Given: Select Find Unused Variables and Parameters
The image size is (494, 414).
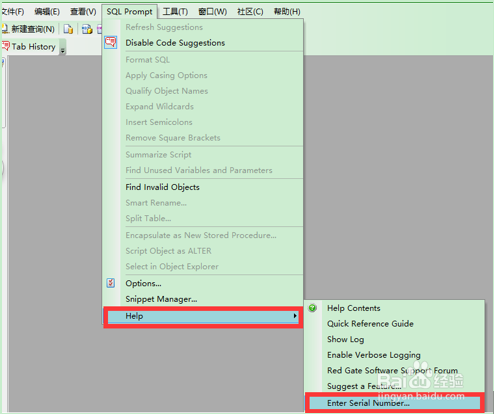Looking at the screenshot, I should (199, 170).
